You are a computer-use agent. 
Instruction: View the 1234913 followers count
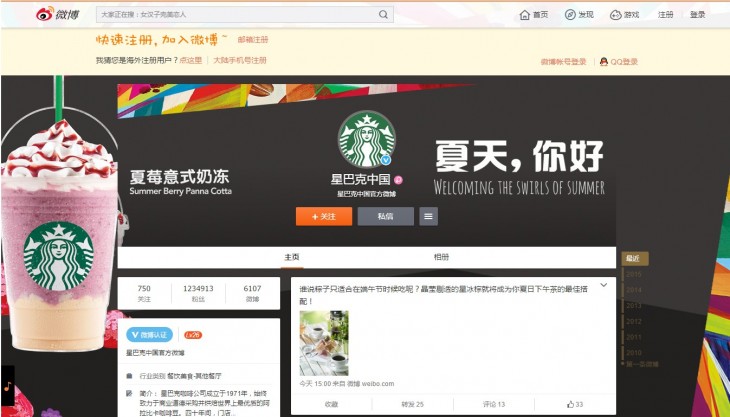[198, 292]
